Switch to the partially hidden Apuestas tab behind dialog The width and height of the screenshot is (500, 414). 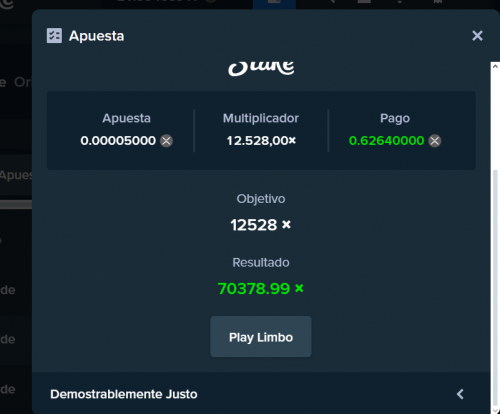(16, 175)
